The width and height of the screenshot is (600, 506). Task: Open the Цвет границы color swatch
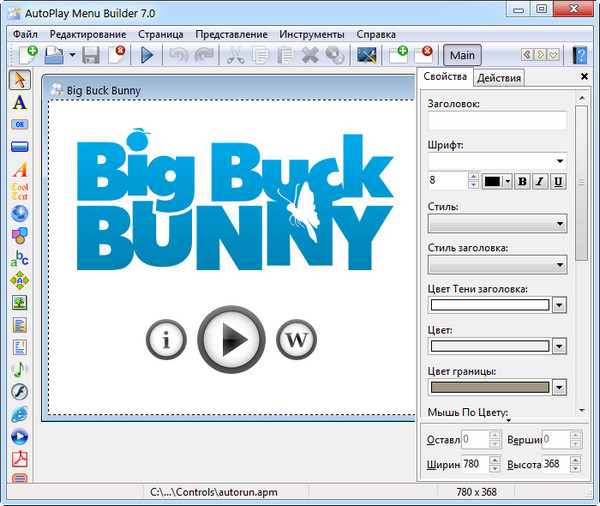coord(489,387)
